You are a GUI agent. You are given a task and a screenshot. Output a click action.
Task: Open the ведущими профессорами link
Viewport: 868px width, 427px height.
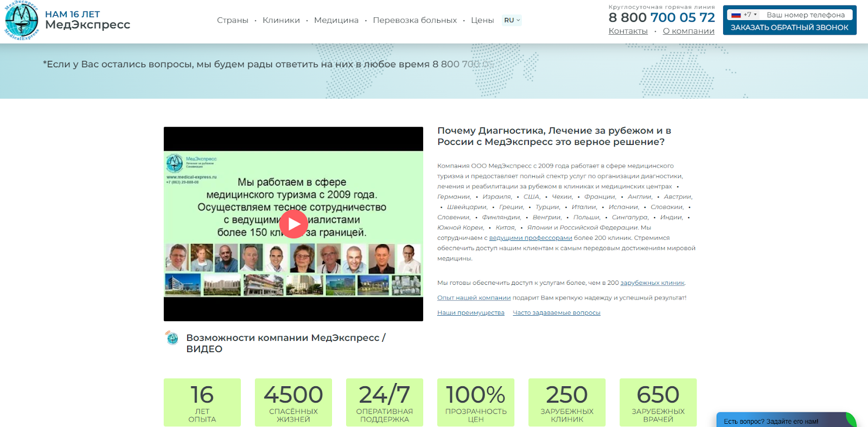click(531, 238)
